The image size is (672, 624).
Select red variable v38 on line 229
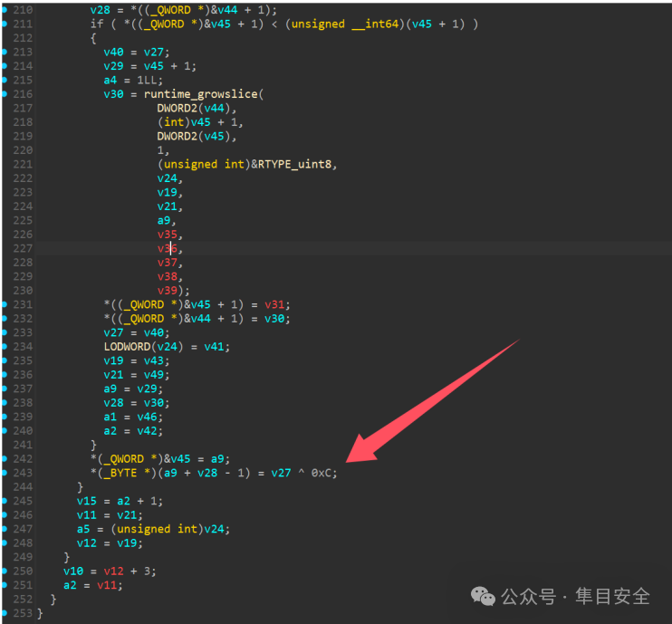(168, 276)
